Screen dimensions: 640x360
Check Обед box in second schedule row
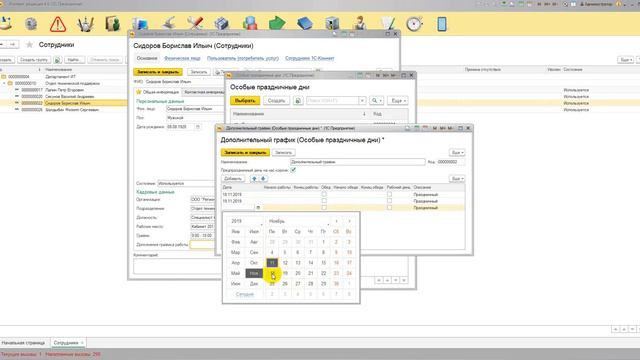324,201
